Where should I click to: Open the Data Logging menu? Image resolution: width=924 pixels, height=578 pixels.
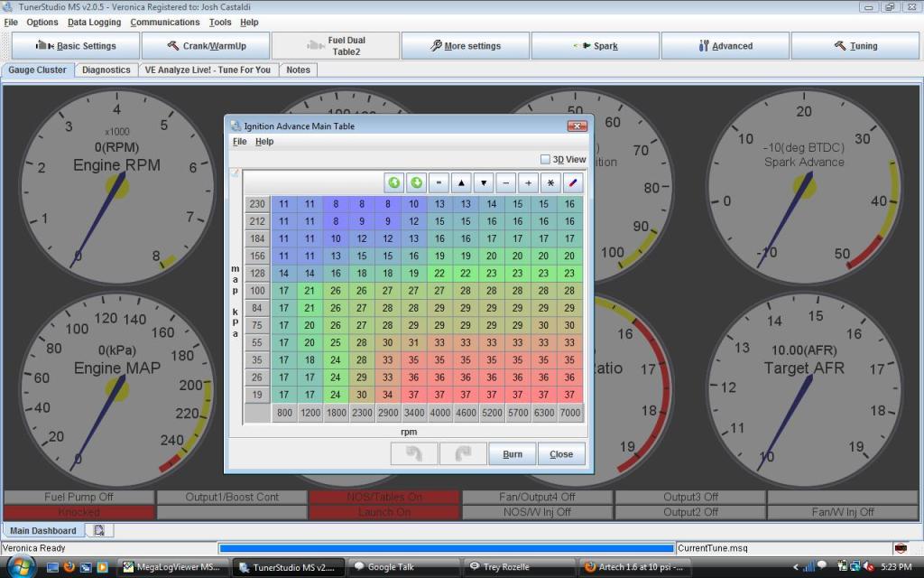pos(94,22)
